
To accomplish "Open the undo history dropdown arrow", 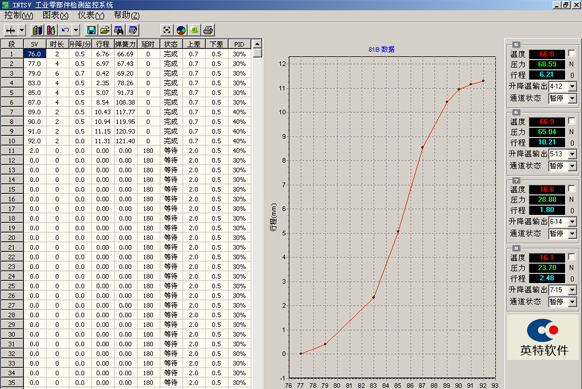I will (76, 30).
